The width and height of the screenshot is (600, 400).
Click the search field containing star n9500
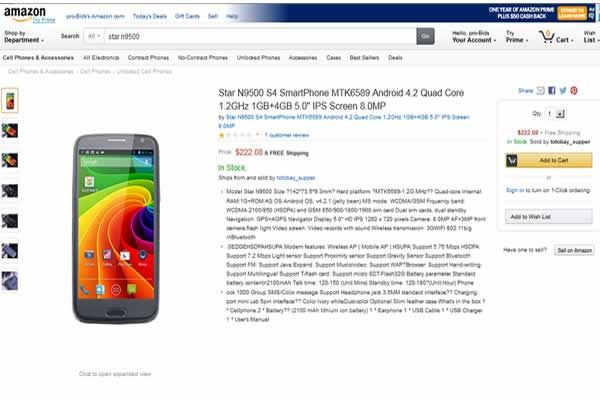pyautogui.click(x=260, y=36)
